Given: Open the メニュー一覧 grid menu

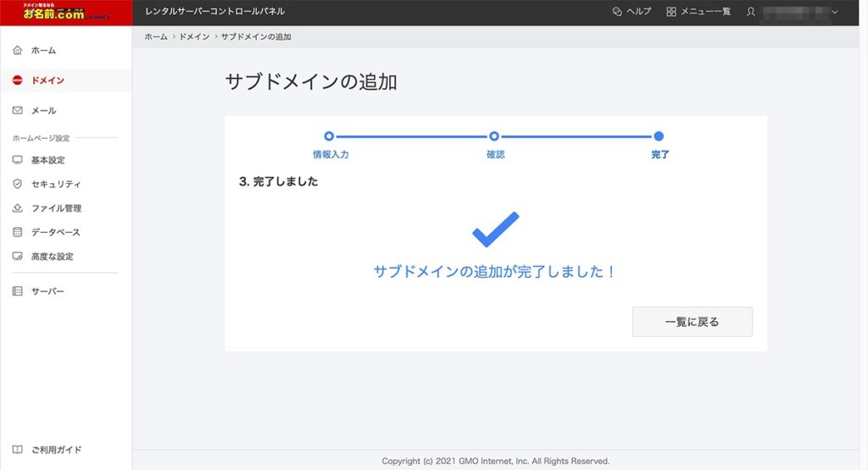Looking at the screenshot, I should pos(698,12).
